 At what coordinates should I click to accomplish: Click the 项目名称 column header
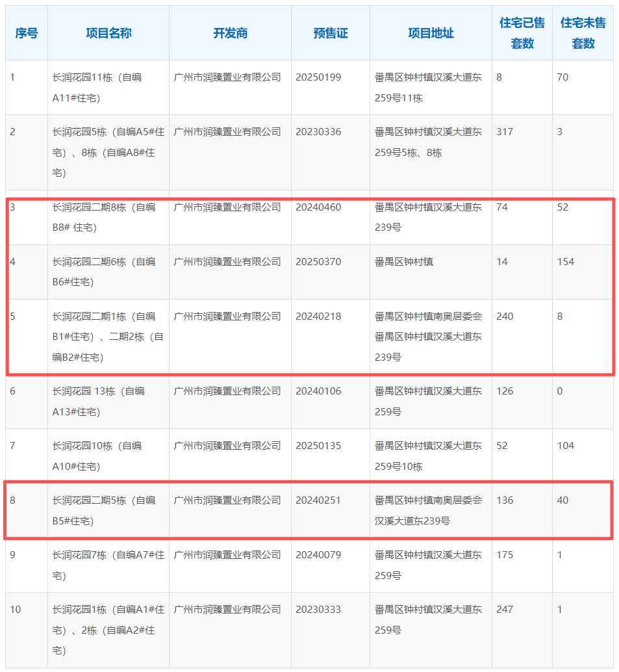[108, 33]
